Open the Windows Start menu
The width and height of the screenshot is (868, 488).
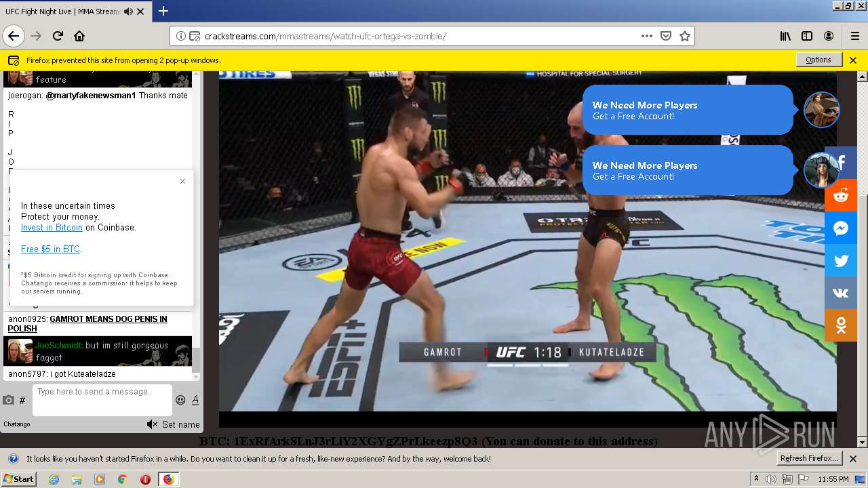click(x=18, y=479)
